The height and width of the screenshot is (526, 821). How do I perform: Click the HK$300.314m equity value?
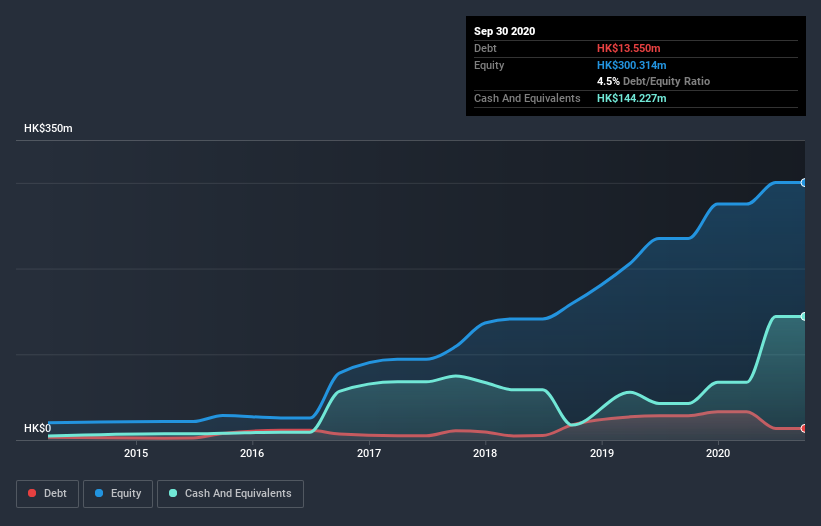pos(631,65)
